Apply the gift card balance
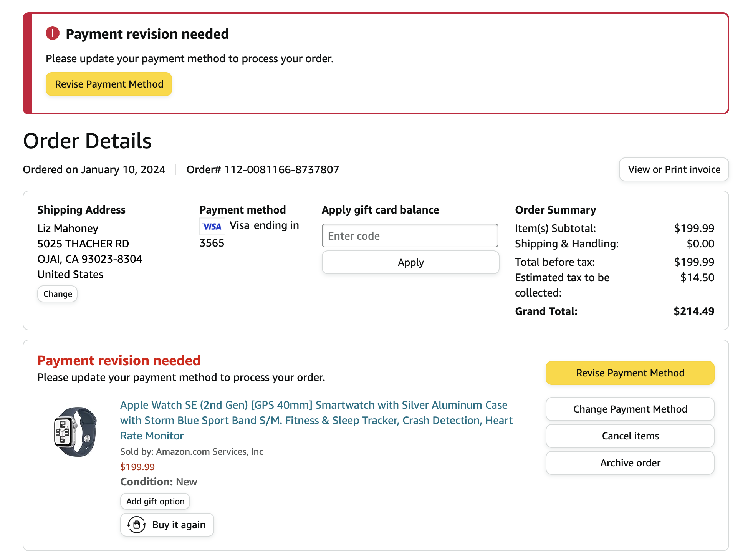Screen dimensions: 748x560 tap(410, 262)
